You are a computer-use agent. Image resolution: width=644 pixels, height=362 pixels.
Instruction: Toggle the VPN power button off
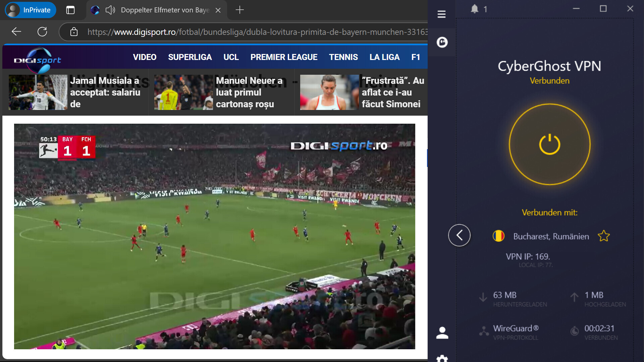coord(549,144)
